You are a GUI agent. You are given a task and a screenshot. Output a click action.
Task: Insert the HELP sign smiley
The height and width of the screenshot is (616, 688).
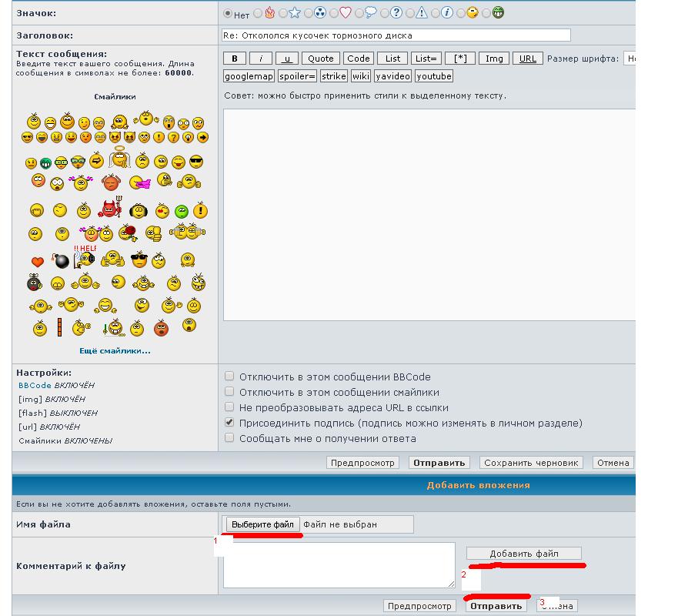[85, 258]
